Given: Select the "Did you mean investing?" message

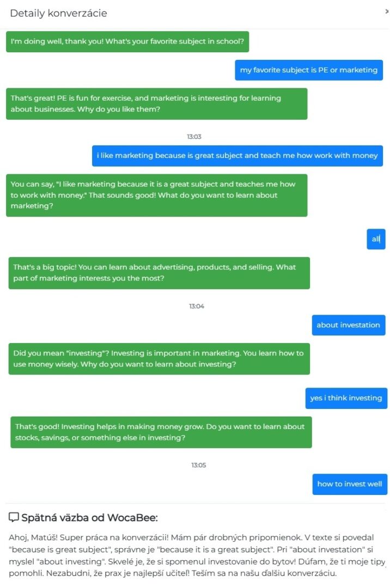Looking at the screenshot, I should pos(159,359).
